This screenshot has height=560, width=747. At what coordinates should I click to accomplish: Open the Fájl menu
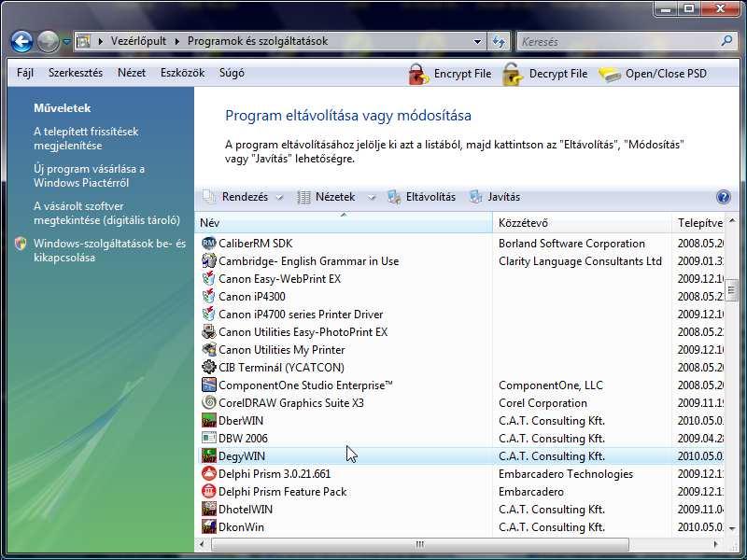(x=25, y=73)
